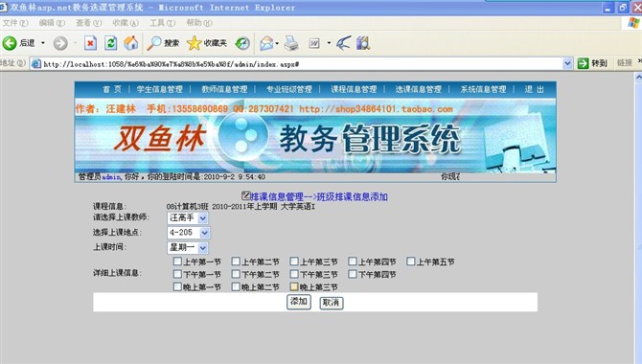The height and width of the screenshot is (364, 642).
Task: Check 晚上第二节 checkbox
Action: [236, 286]
